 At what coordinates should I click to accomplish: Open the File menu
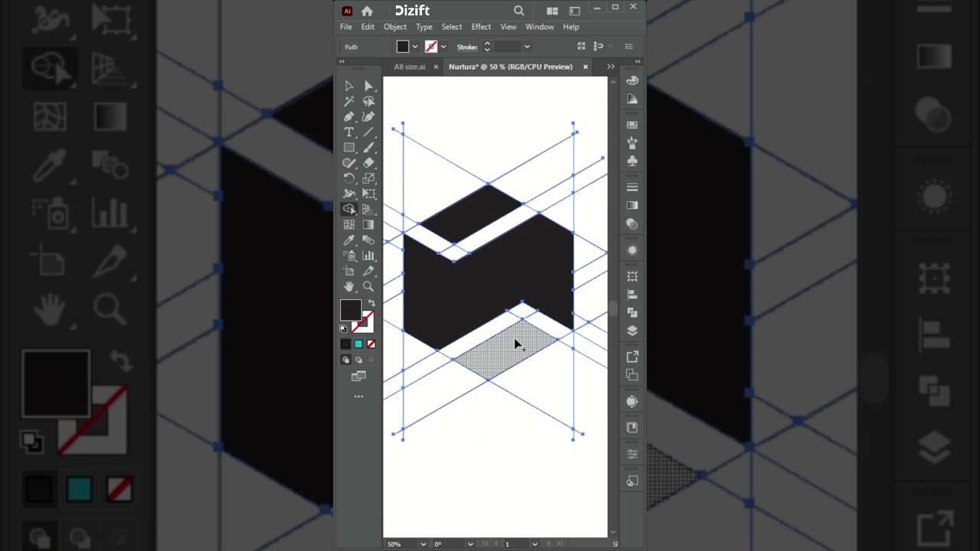pos(346,27)
